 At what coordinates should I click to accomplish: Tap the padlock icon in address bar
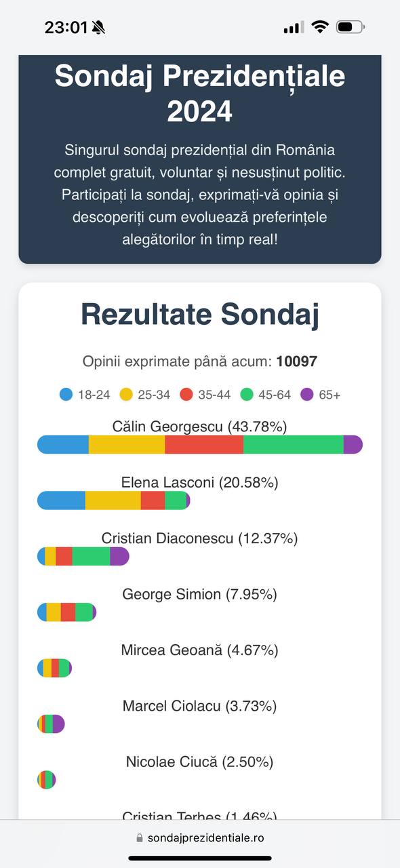tap(140, 838)
